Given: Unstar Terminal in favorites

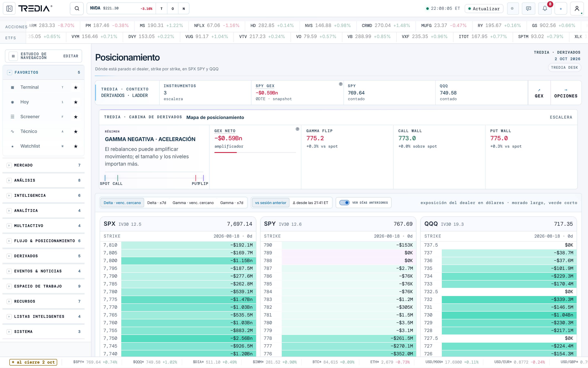Looking at the screenshot, I should click(76, 87).
